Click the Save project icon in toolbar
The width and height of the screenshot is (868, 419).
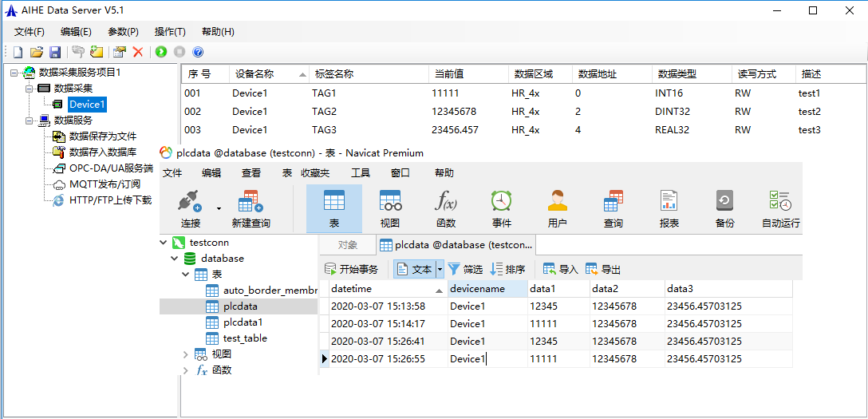click(x=55, y=52)
